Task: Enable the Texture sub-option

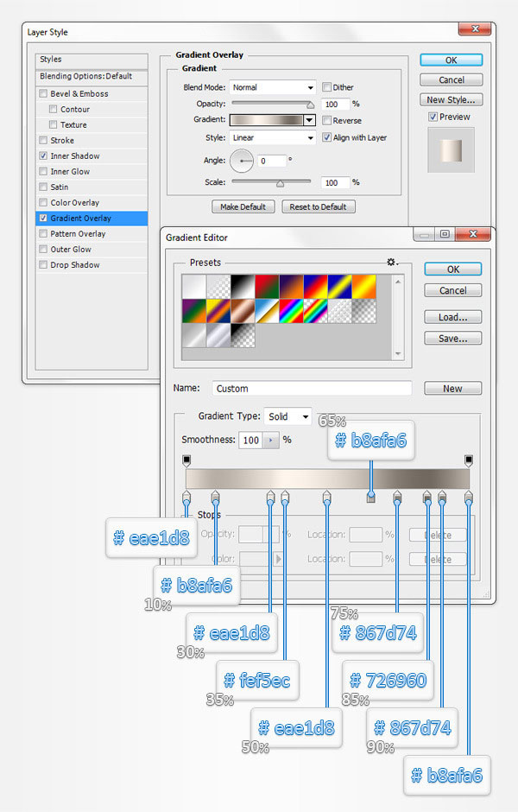Action: tap(53, 124)
